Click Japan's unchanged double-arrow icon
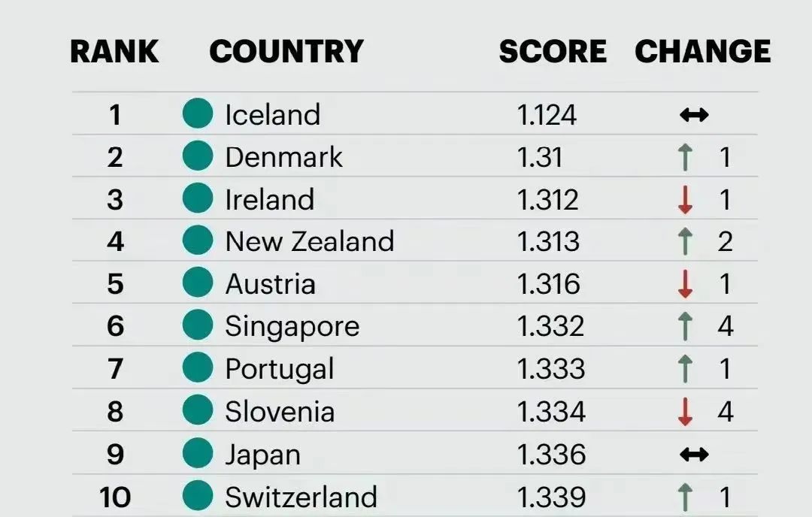This screenshot has width=812, height=517. 693,455
